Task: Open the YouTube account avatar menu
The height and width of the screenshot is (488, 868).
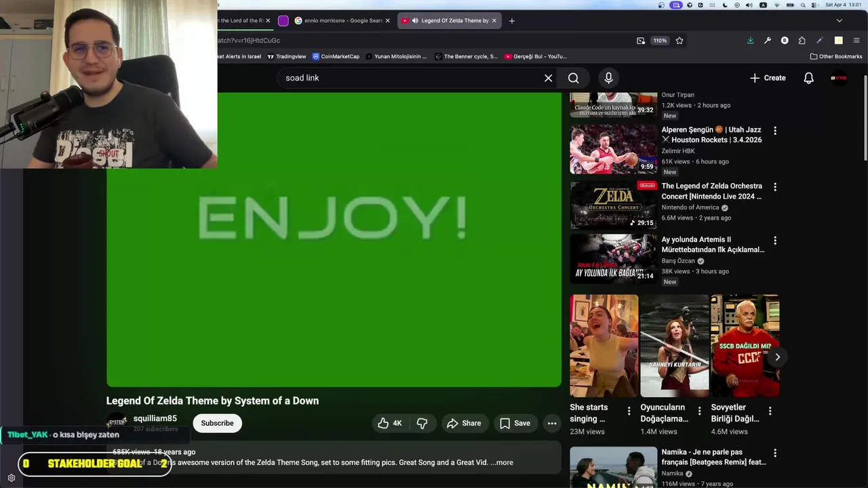Action: [839, 78]
